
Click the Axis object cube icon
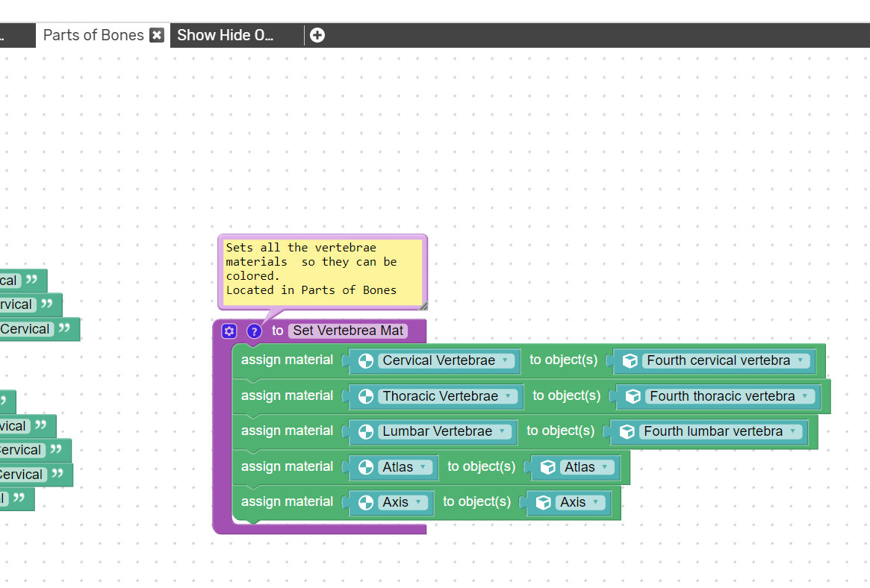543,503
